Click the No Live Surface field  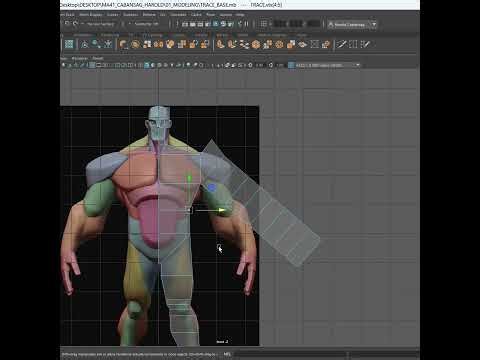click(x=101, y=24)
